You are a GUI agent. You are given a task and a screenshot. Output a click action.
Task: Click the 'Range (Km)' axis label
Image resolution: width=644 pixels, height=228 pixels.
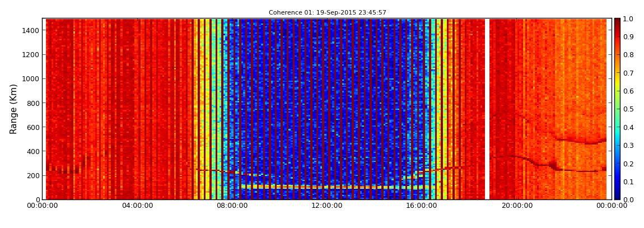[13, 109]
